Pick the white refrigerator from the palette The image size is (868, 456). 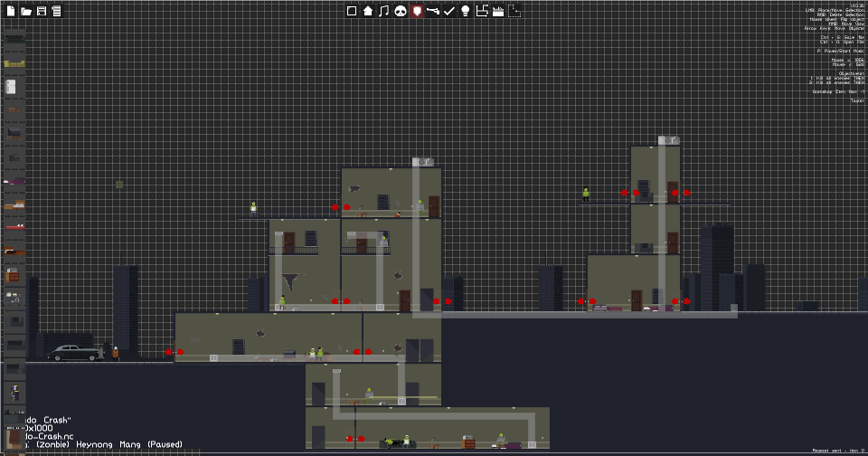point(11,87)
